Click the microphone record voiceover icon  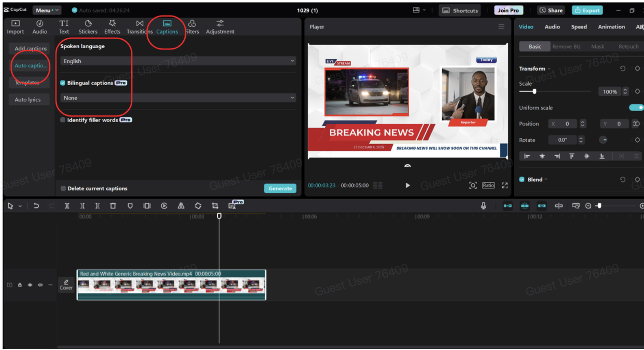tap(483, 206)
